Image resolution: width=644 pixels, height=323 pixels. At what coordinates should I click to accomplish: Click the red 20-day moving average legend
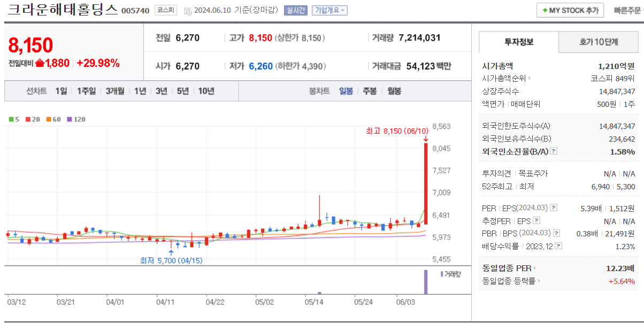[32, 119]
